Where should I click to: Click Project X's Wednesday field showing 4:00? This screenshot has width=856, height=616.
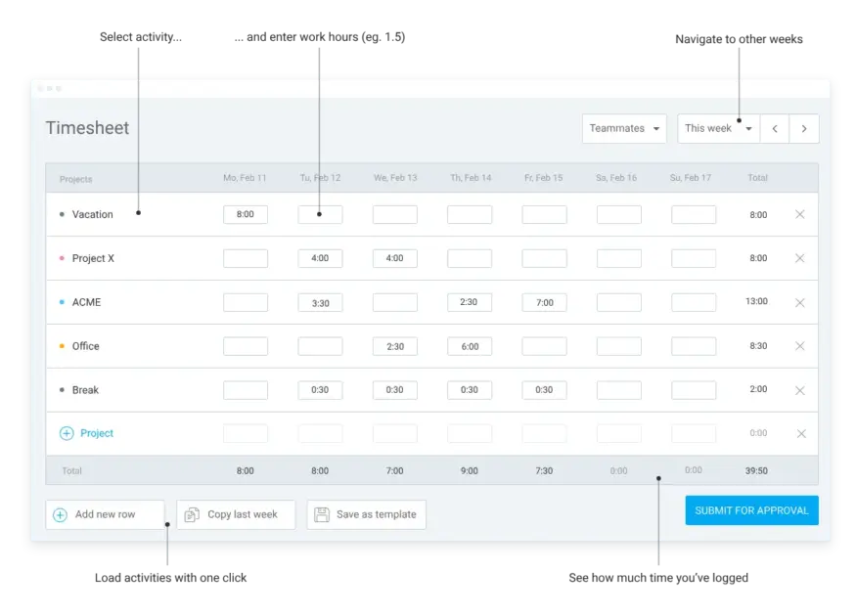tap(394, 258)
